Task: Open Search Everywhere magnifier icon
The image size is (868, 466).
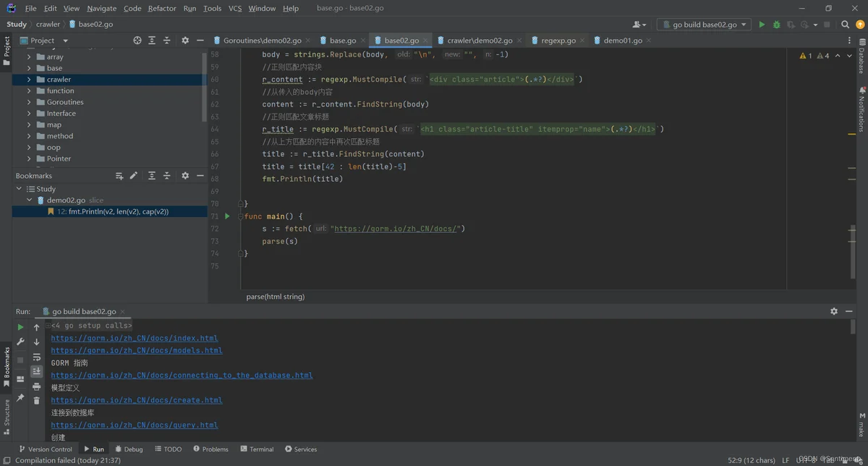Action: [845, 25]
